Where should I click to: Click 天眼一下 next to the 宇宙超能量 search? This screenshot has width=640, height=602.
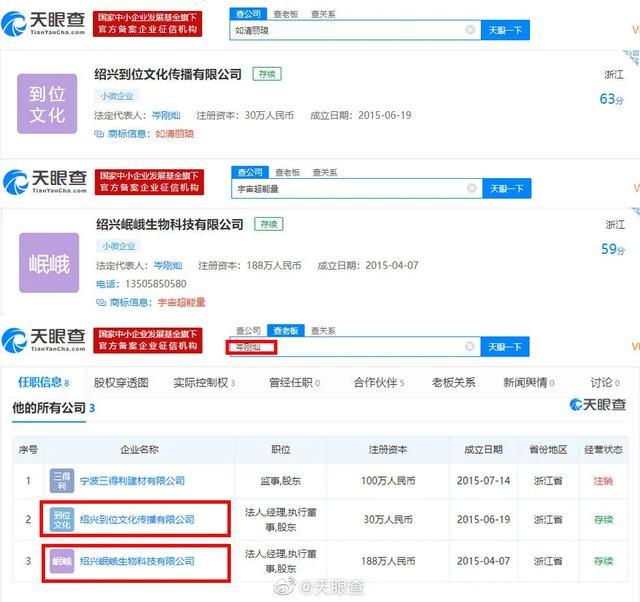[x=507, y=188]
